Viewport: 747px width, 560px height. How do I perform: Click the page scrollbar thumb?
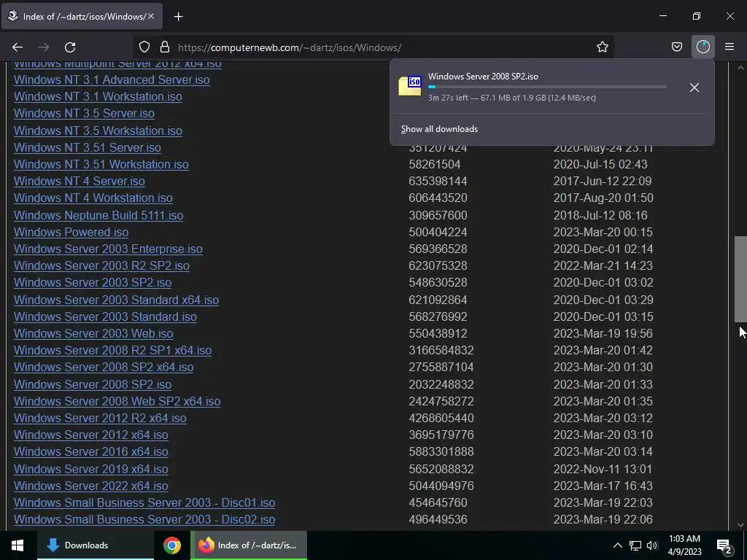coord(740,279)
